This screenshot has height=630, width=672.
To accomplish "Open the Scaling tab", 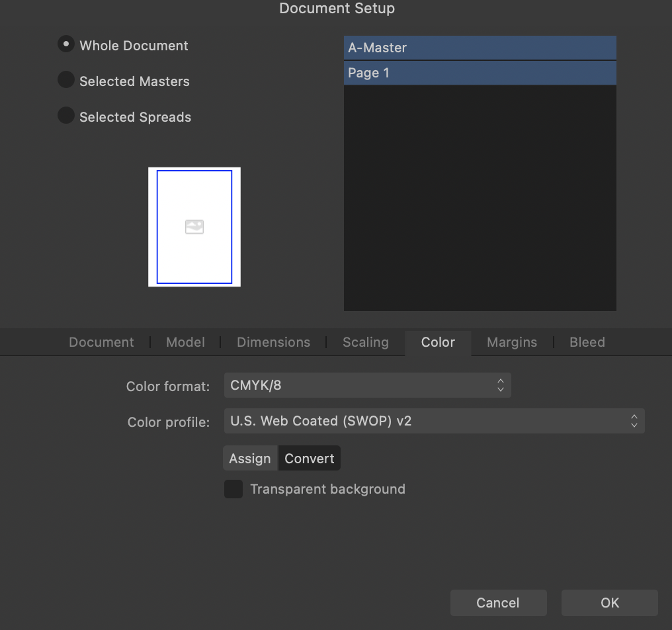I will tap(366, 342).
